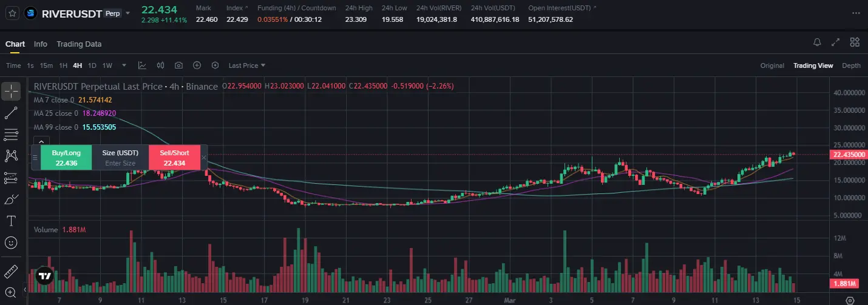Screen dimensions: 868x305
Task: Click the chart title RIVERUSDT Perpetual Last Price
Action: [98, 87]
